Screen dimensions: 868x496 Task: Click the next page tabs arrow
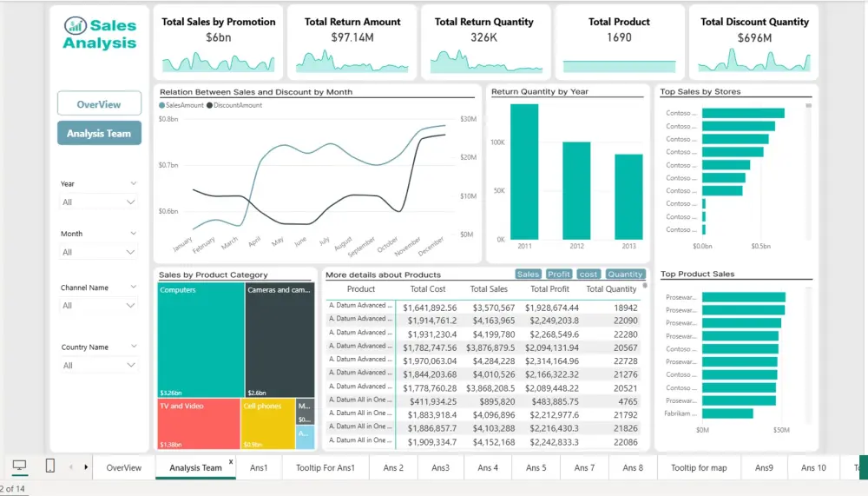(x=86, y=467)
